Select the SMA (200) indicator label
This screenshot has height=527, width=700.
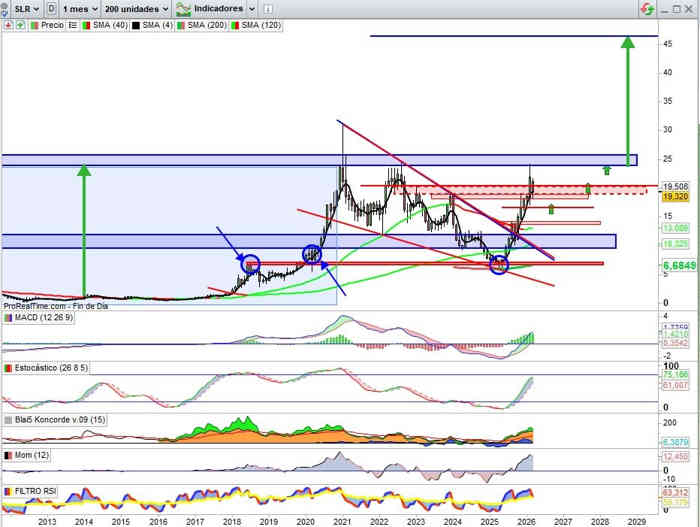coord(206,24)
